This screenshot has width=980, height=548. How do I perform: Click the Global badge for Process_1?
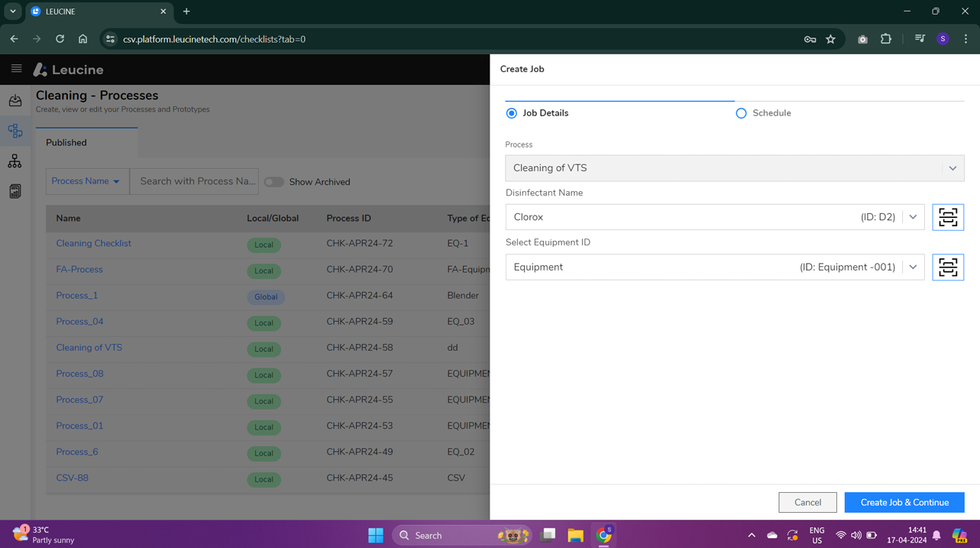[x=266, y=297]
